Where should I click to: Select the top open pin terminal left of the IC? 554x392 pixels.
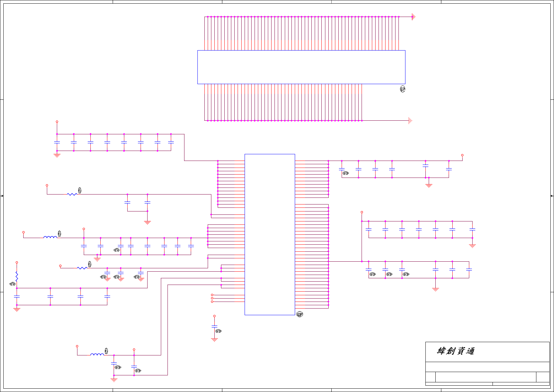point(212,295)
